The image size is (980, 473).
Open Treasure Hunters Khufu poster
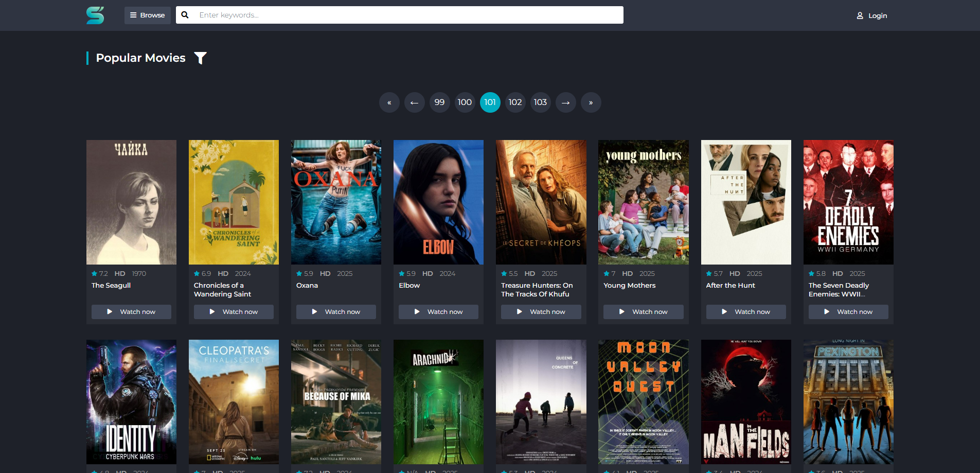541,202
